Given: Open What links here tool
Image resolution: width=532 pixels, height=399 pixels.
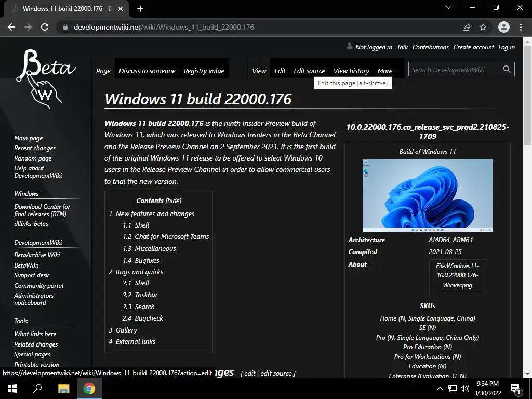Looking at the screenshot, I should pos(35,334).
